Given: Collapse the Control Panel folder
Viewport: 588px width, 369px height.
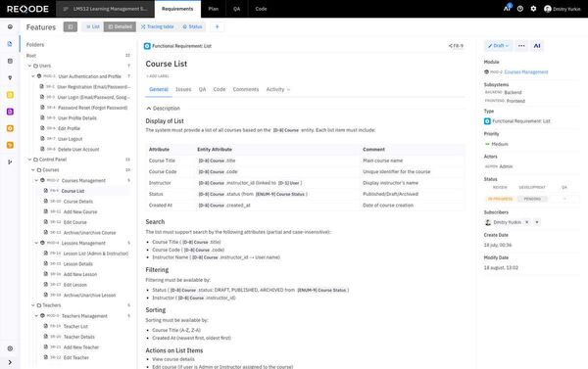Looking at the screenshot, I should click(x=29, y=160).
